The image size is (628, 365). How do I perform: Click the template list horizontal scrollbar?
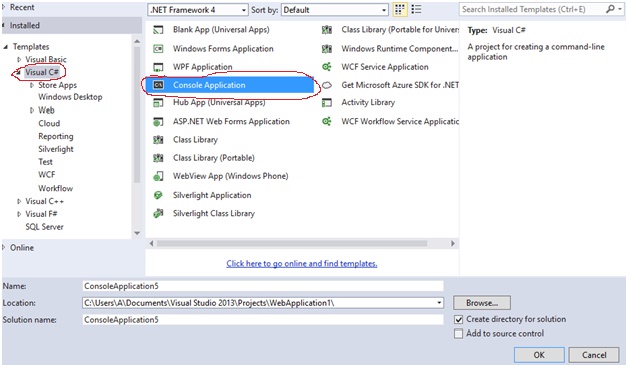tap(292, 244)
